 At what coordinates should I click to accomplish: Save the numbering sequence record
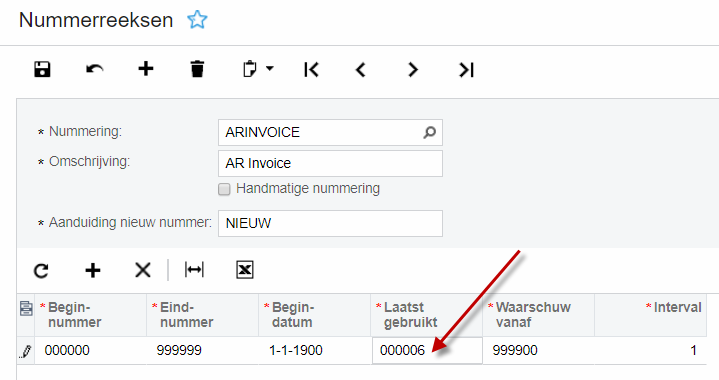[42, 70]
